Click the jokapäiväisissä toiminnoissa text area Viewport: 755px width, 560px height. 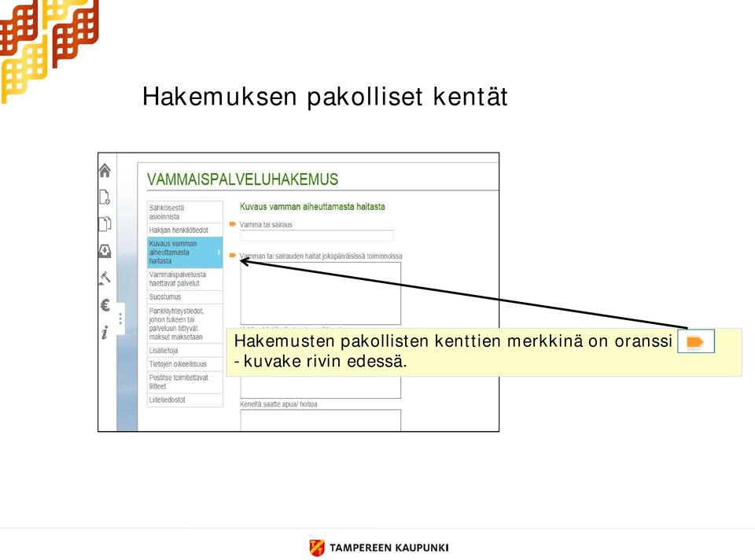[x=321, y=293]
